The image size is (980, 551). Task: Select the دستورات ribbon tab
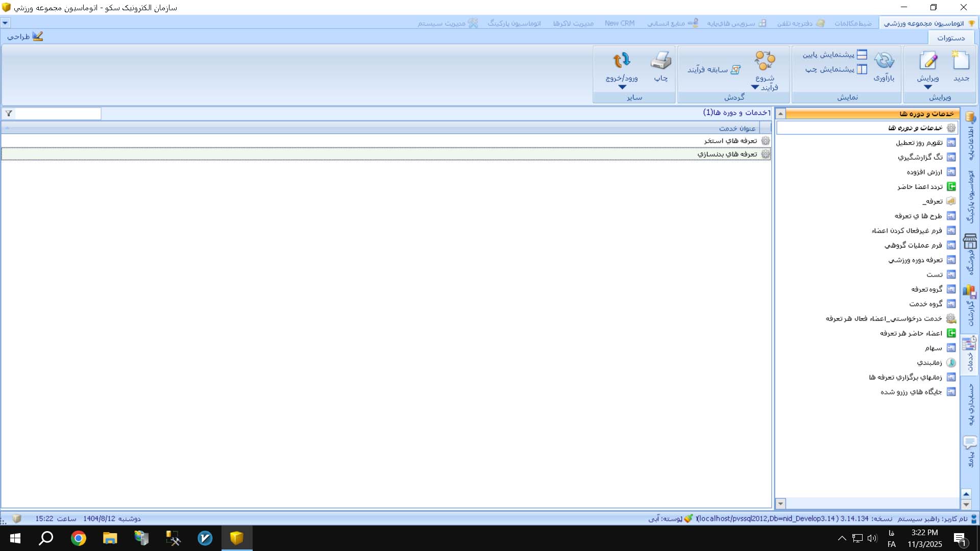pyautogui.click(x=950, y=38)
